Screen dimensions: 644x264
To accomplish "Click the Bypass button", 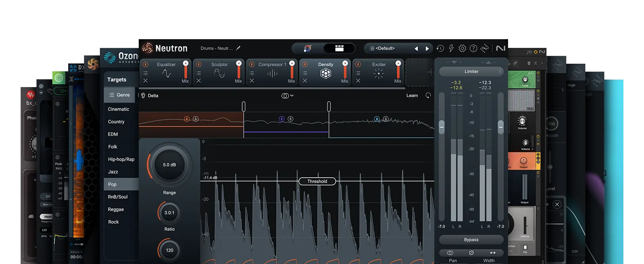I will (471, 239).
